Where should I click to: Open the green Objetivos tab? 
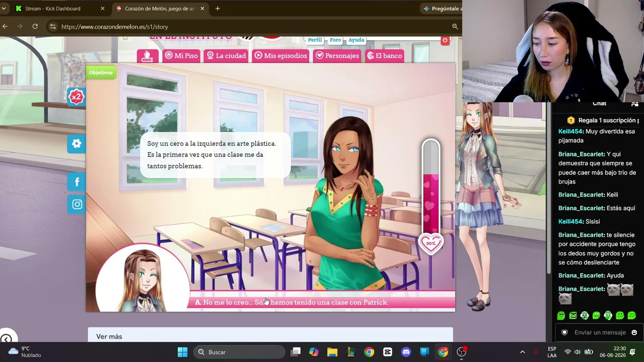[x=101, y=72]
